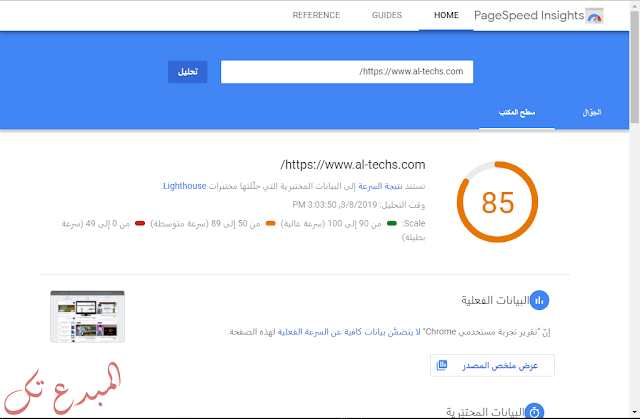Follow the Lighthouse link

click(184, 186)
